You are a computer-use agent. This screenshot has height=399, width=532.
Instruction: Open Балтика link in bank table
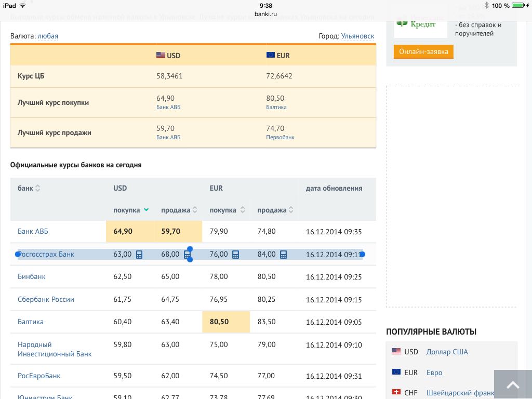31,322
